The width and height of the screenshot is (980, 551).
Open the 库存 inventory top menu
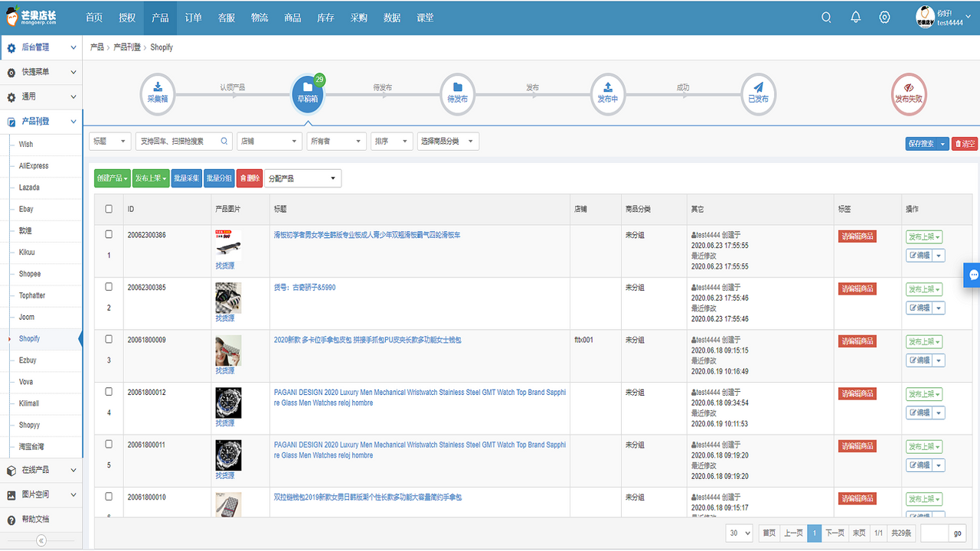[x=325, y=18]
